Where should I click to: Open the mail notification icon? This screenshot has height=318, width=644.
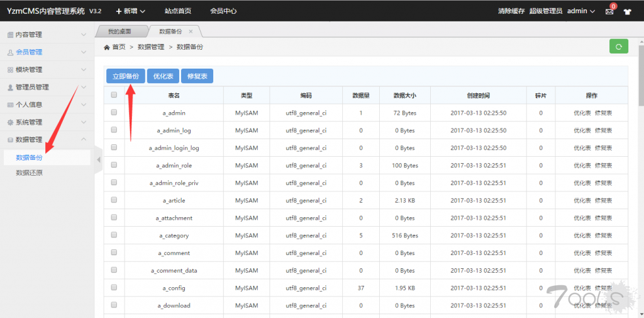pos(609,11)
